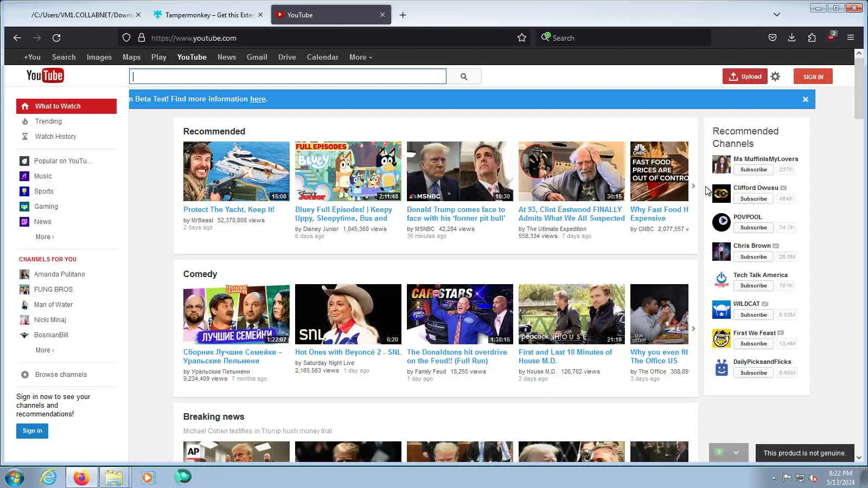Expand More under the sidebar categories
Viewport: 868px width, 488px height.
(44, 237)
